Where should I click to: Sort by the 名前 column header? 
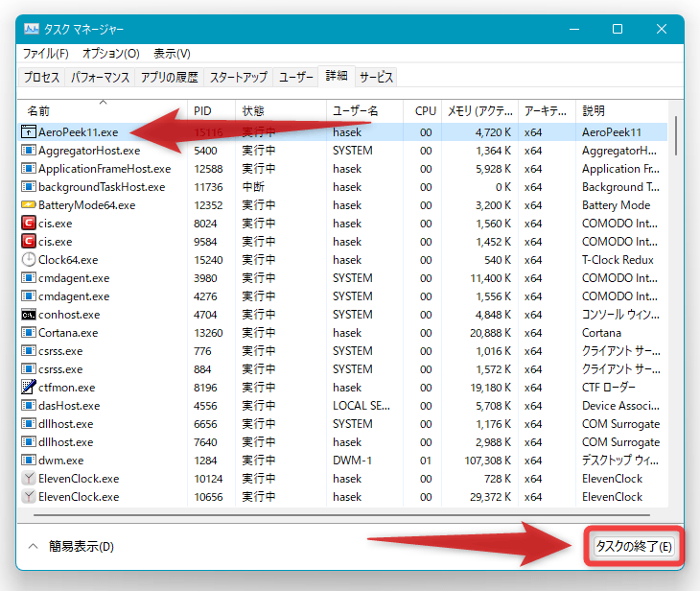tap(103, 110)
